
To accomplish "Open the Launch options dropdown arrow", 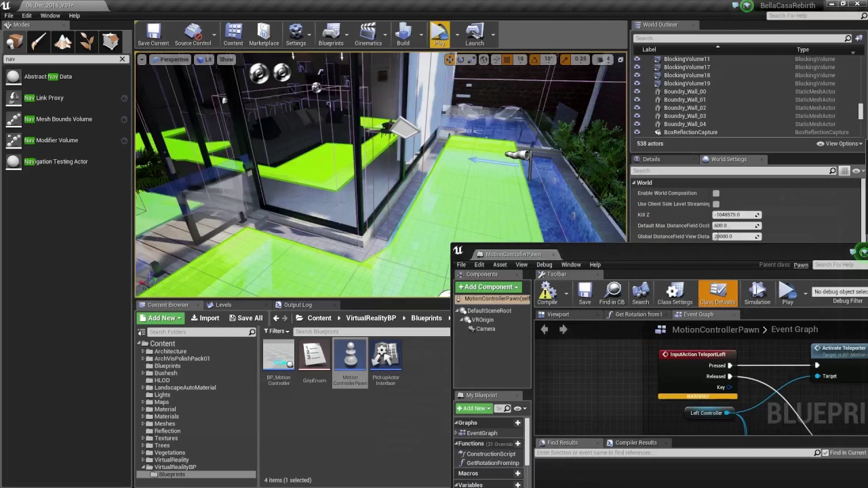I will pyautogui.click(x=492, y=35).
